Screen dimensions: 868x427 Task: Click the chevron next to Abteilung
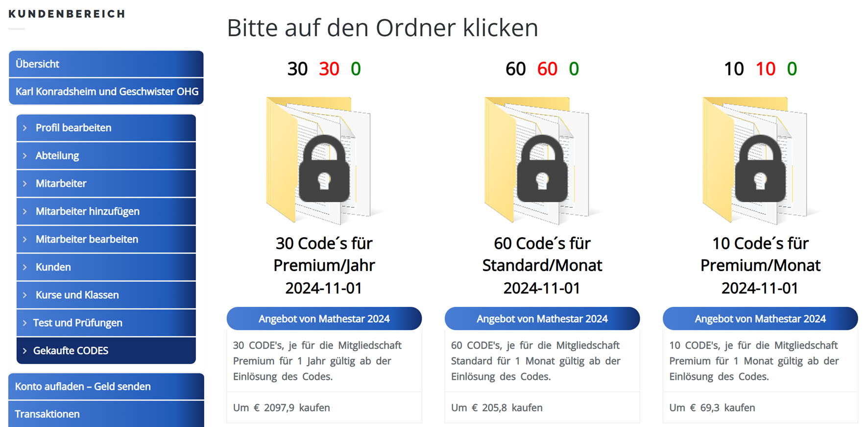click(25, 156)
